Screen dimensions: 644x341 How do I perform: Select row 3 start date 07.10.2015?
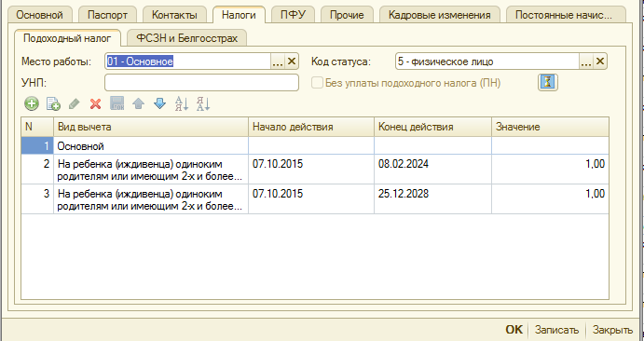pyautogui.click(x=311, y=199)
